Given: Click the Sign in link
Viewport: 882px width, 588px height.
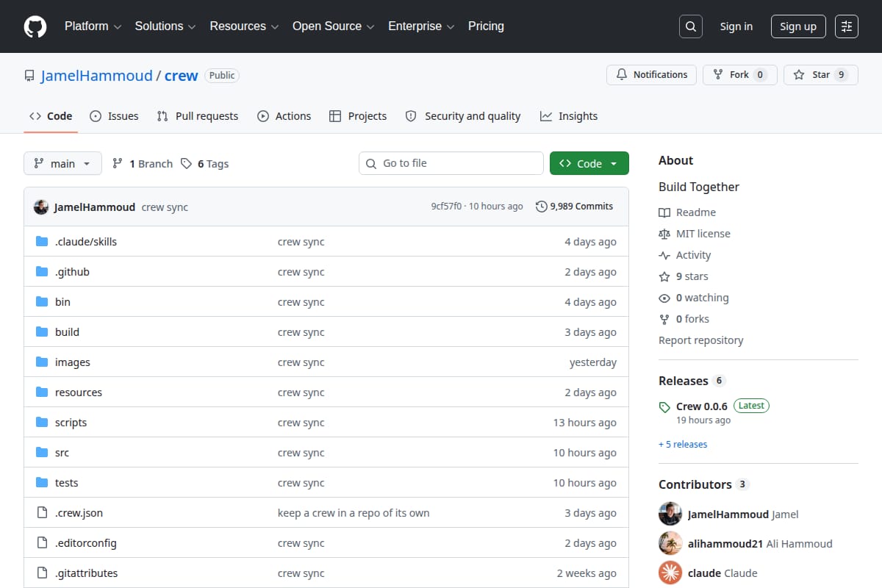Looking at the screenshot, I should point(736,26).
